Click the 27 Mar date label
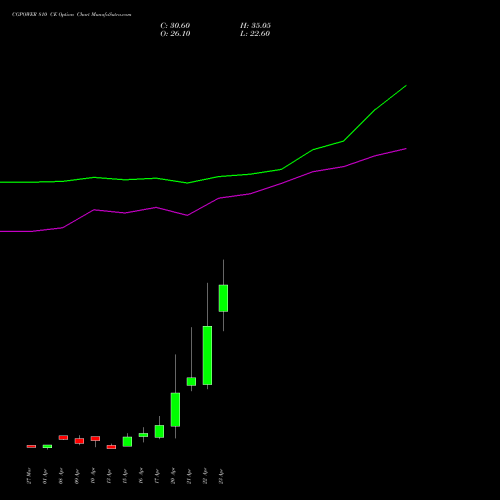This screenshot has height=500, width=500. (x=29, y=476)
